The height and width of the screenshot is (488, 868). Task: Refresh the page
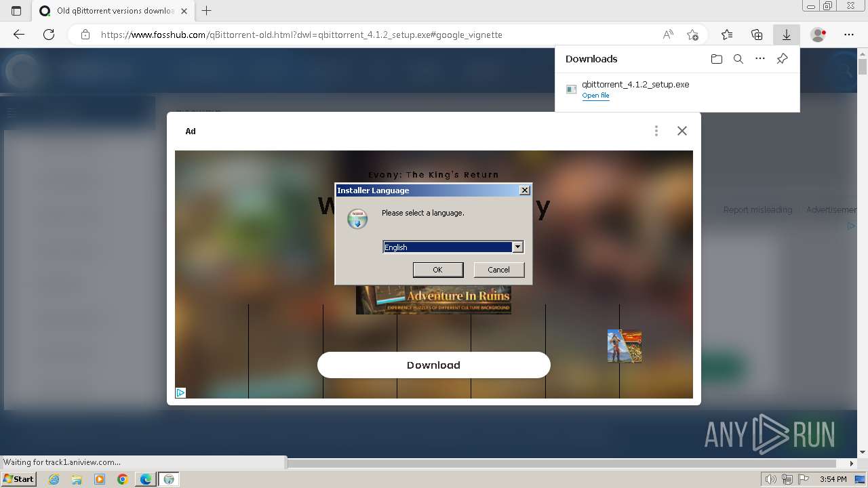coord(49,35)
